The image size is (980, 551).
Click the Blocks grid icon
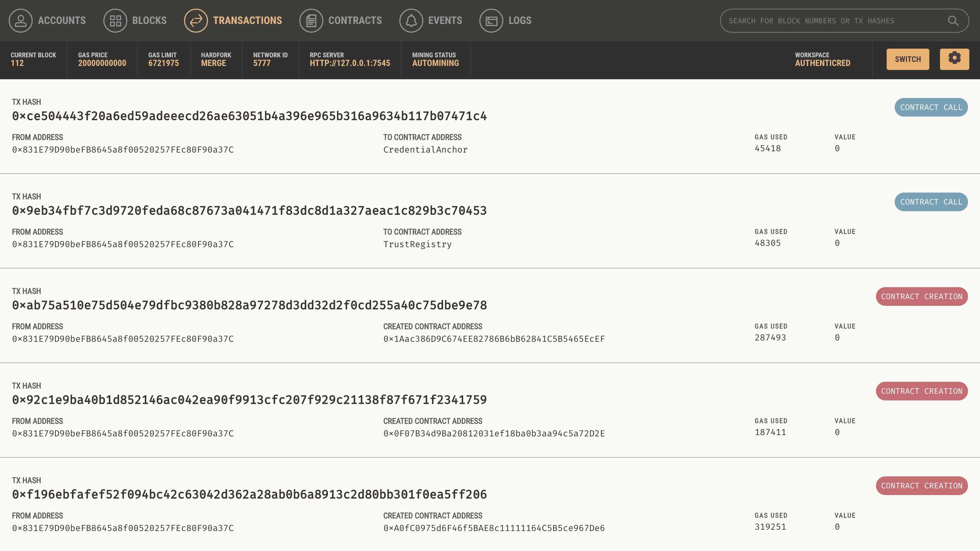[115, 21]
